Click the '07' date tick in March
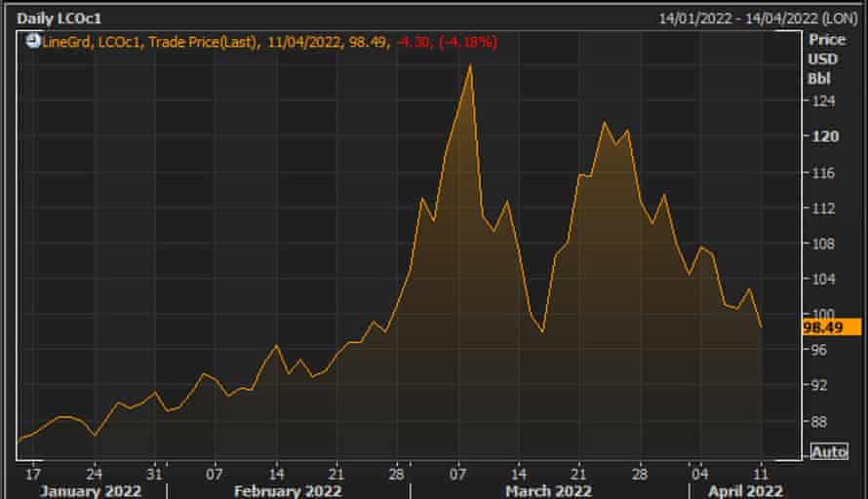This screenshot has width=868, height=499. 457,474
